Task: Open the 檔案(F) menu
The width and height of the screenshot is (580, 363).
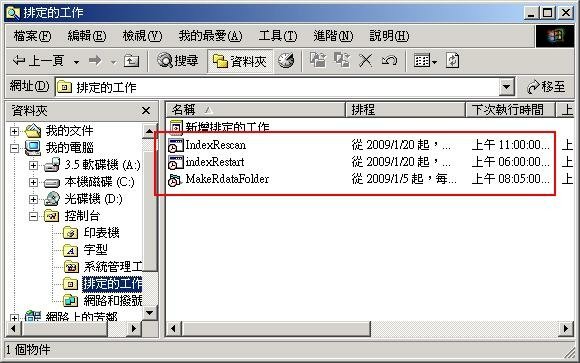Action: (x=33, y=36)
